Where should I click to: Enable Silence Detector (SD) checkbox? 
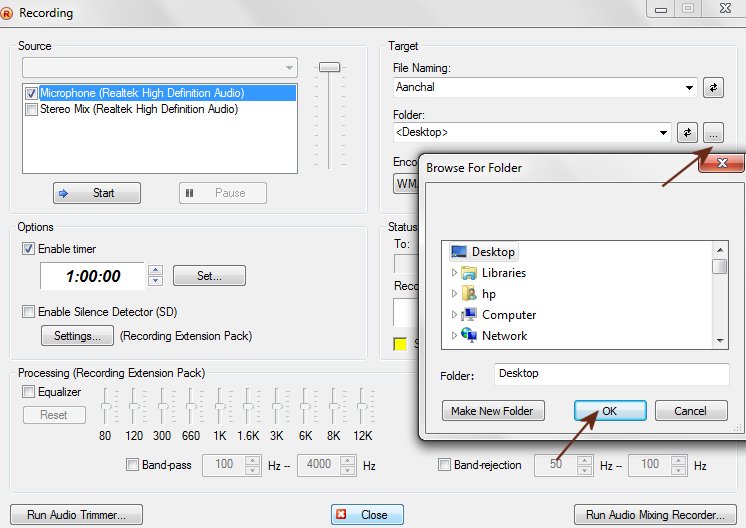(x=29, y=312)
